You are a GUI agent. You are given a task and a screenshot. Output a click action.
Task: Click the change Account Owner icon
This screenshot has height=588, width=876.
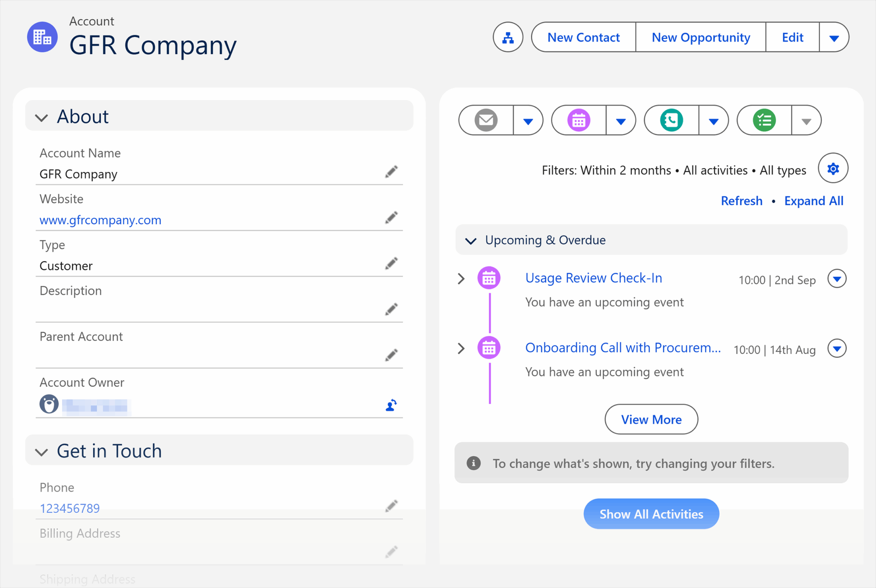point(391,405)
